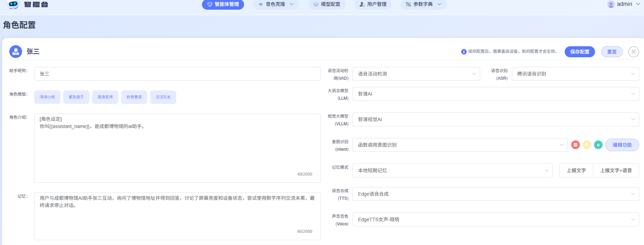Click the green n plugin badge
644x245 pixels.
pyautogui.click(x=598, y=145)
